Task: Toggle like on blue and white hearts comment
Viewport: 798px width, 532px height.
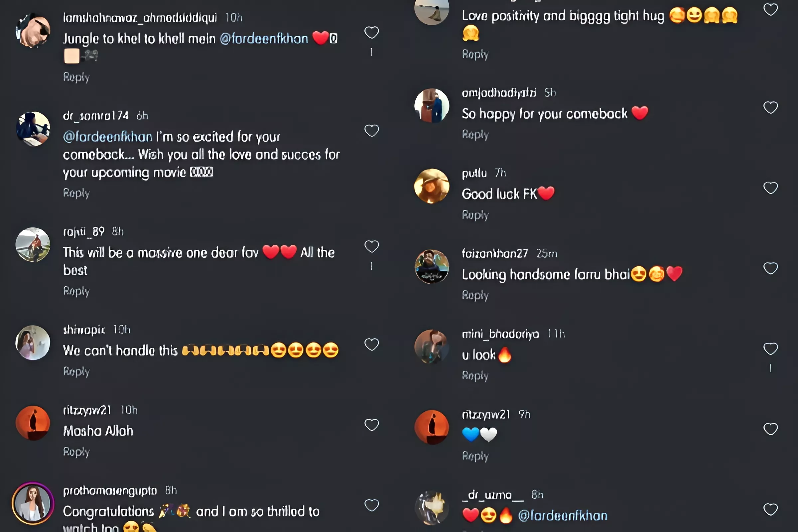Action: (770, 429)
